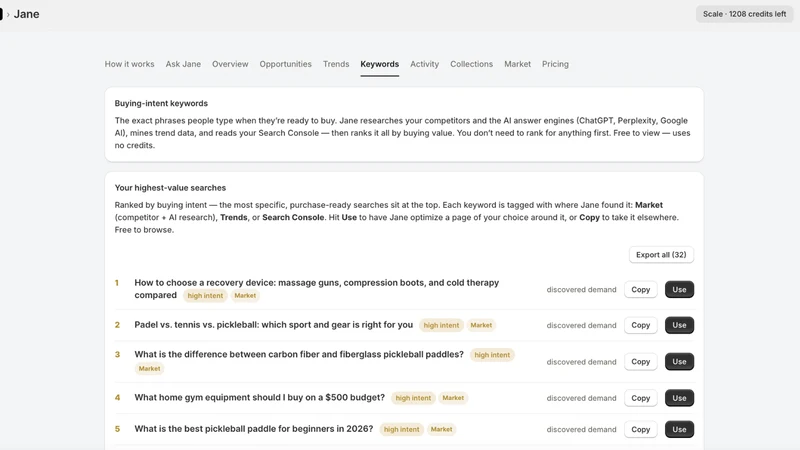
Task: Click rank number 5 in keyword list
Action: (x=117, y=429)
